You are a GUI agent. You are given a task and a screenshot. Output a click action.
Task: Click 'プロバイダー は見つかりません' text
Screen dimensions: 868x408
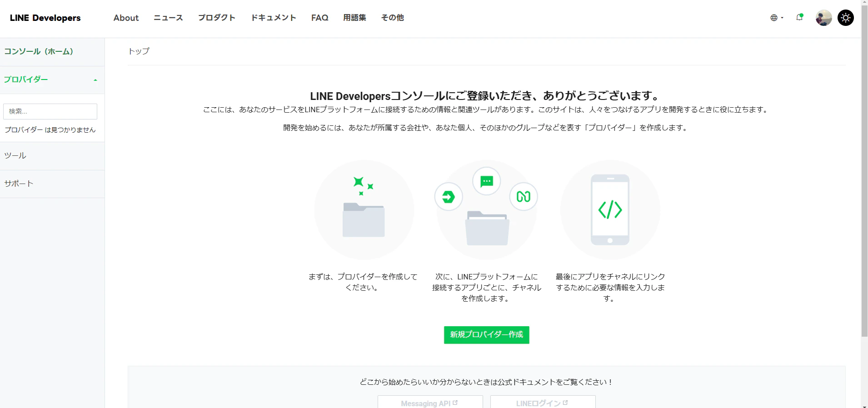pos(50,130)
